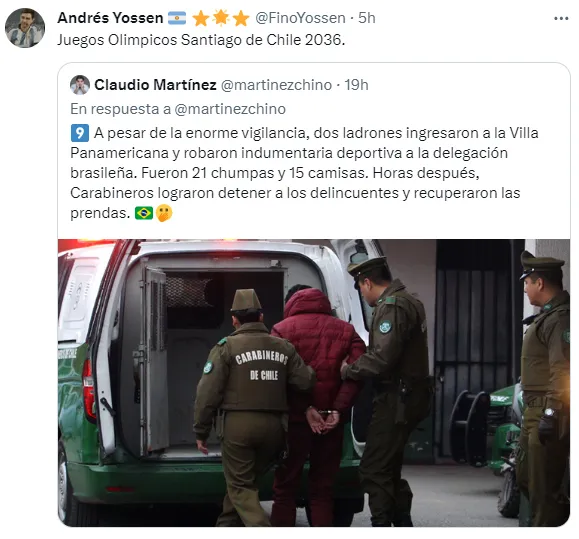Click the third gold star emoji
This screenshot has width=579, height=539.
pyautogui.click(x=241, y=18)
